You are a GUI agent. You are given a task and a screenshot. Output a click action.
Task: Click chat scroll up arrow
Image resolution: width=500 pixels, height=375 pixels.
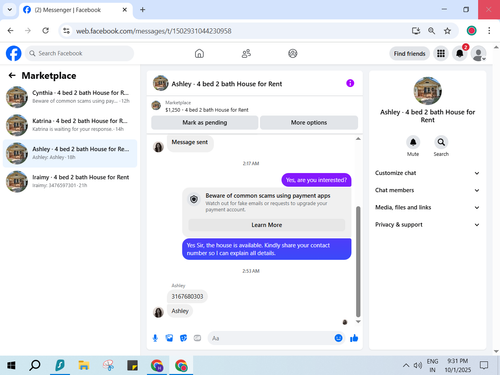click(358, 139)
